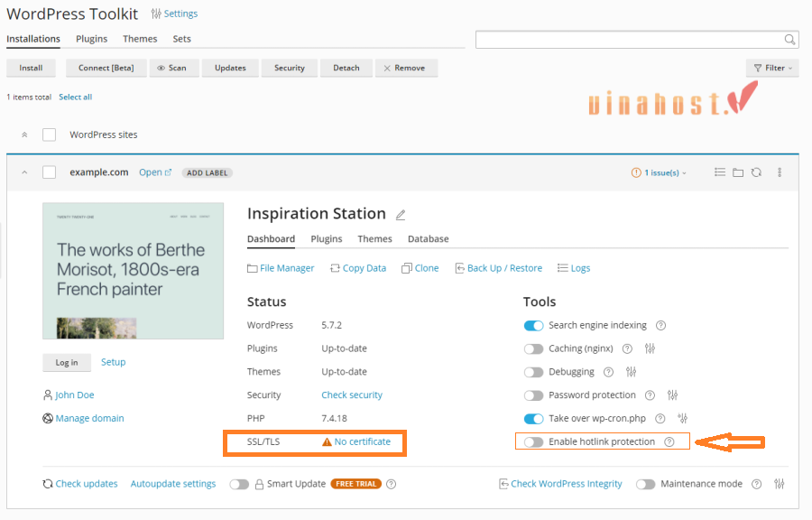Click the Check security link
812x520 pixels.
[352, 395]
